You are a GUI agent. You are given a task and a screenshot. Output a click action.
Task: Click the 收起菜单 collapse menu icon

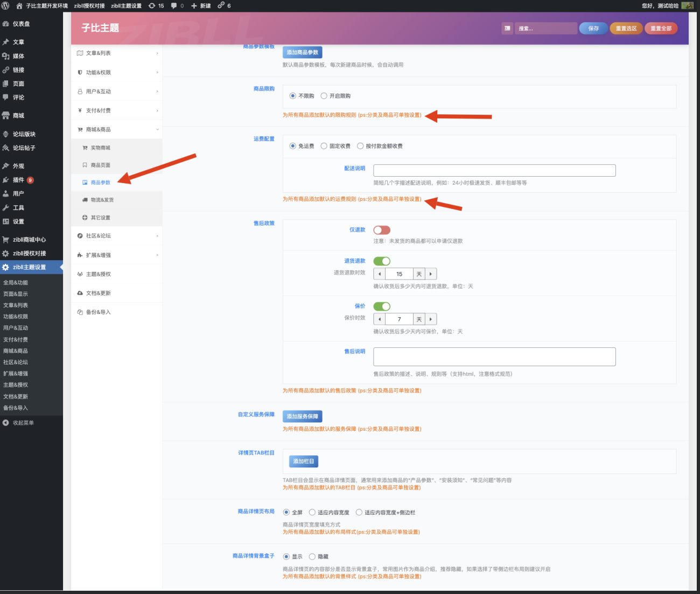[x=6, y=423]
